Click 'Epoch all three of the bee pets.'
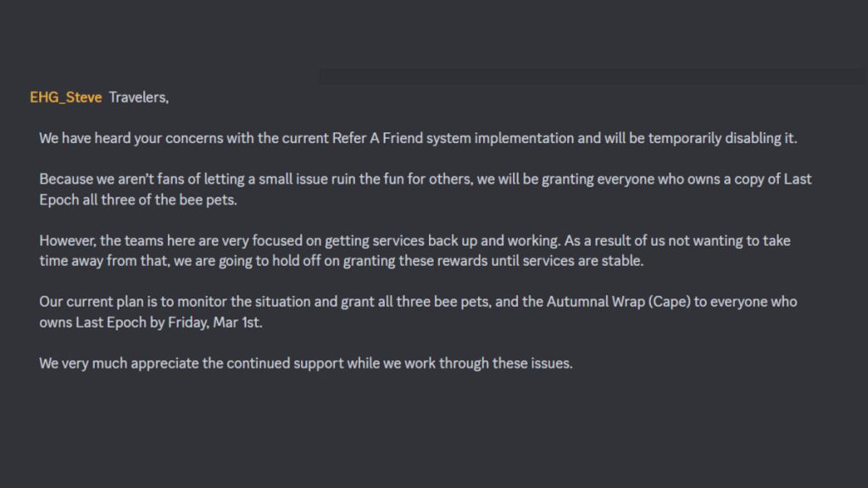The height and width of the screenshot is (488, 868). 138,200
